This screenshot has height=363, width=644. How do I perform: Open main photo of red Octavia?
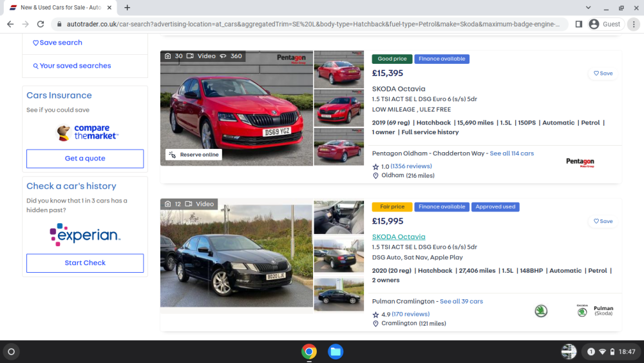[x=236, y=108]
